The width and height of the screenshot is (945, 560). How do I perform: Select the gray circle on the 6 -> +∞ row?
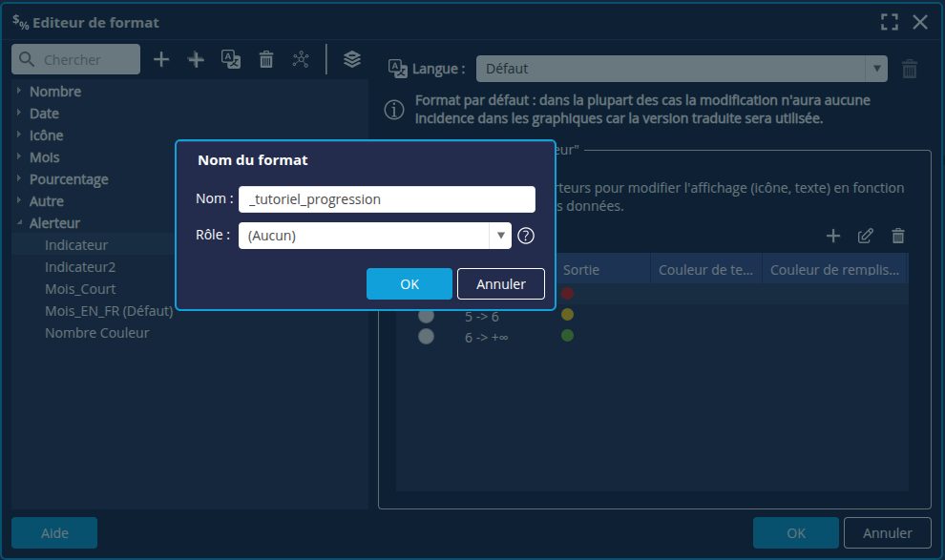pos(426,336)
